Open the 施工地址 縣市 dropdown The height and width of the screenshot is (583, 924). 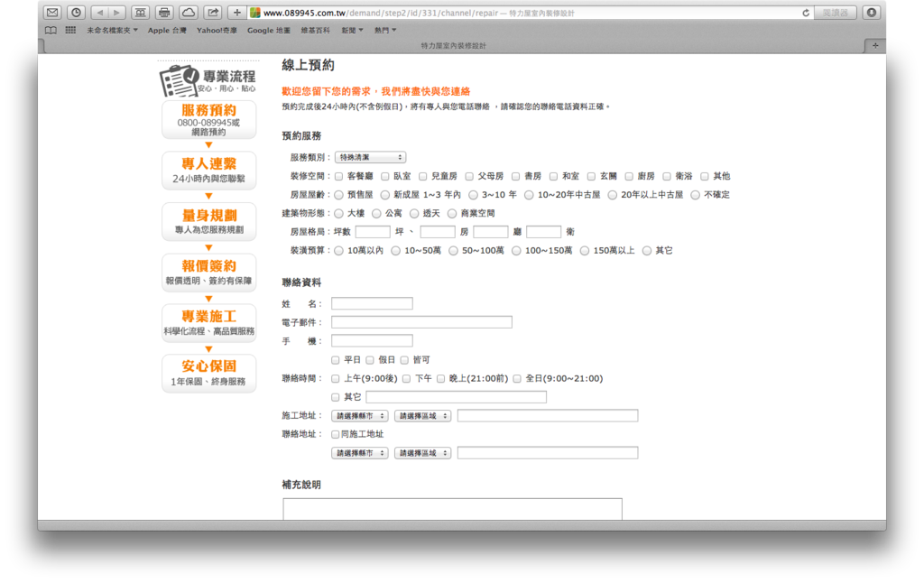click(x=359, y=415)
